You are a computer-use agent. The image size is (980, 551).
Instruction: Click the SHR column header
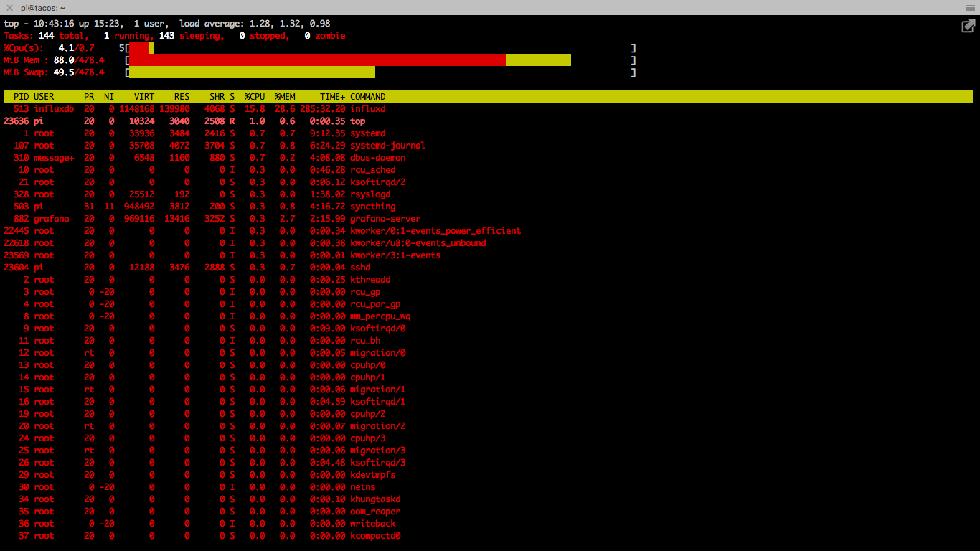[x=217, y=97]
